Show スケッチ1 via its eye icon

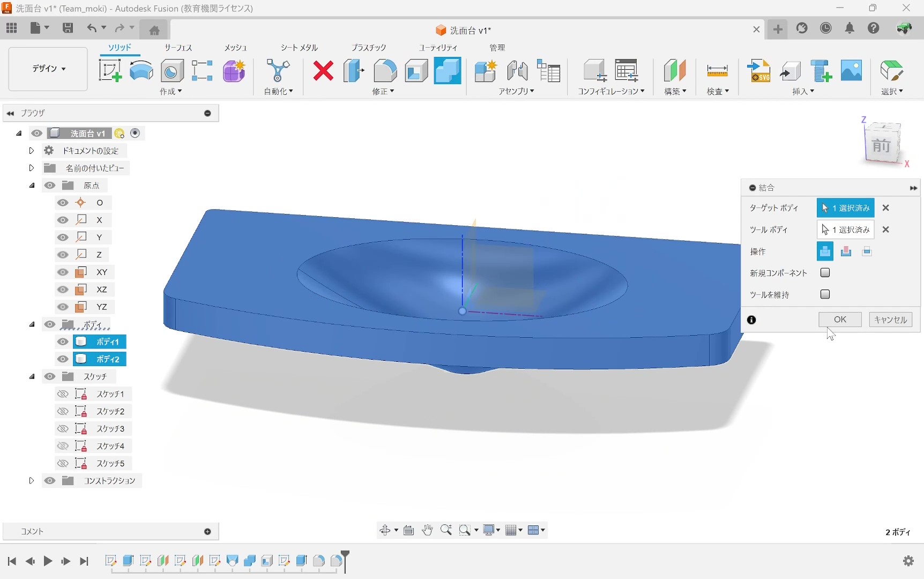point(63,394)
